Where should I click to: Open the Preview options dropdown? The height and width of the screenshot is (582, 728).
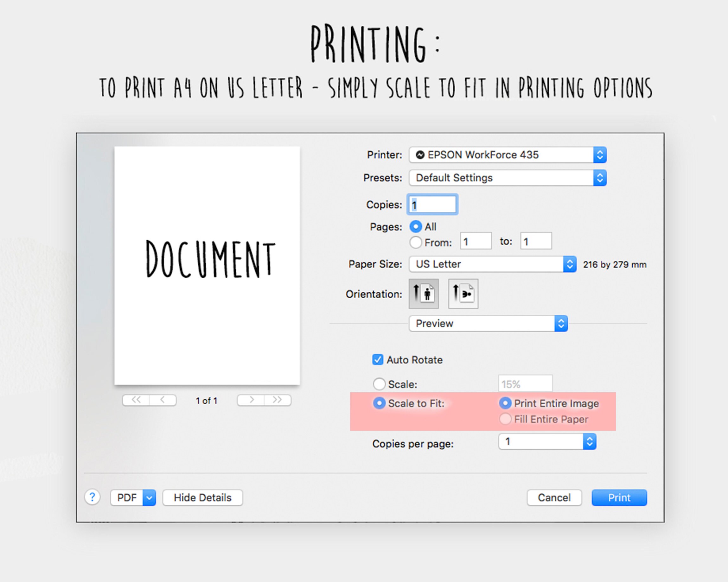point(488,323)
